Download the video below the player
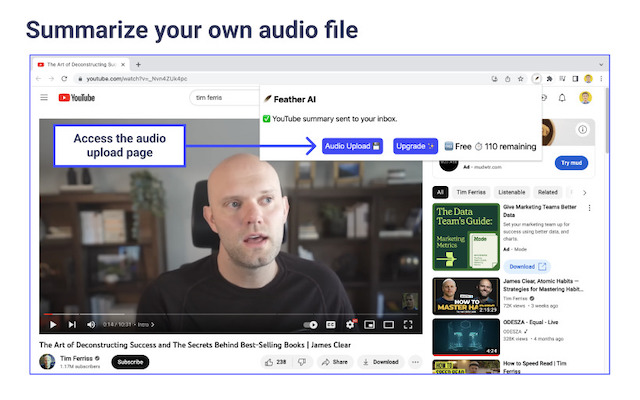The image size is (640, 400). 381,362
